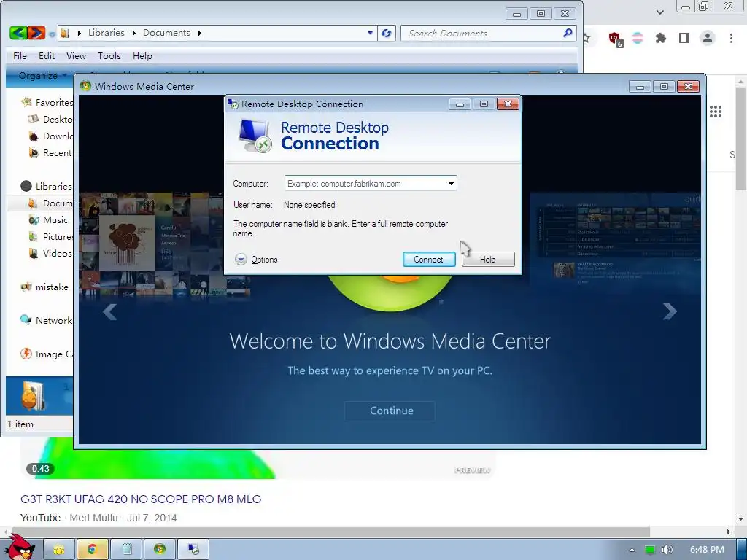Click the album art thumbnail in Media Center
This screenshot has height=560, width=747.
click(127, 243)
